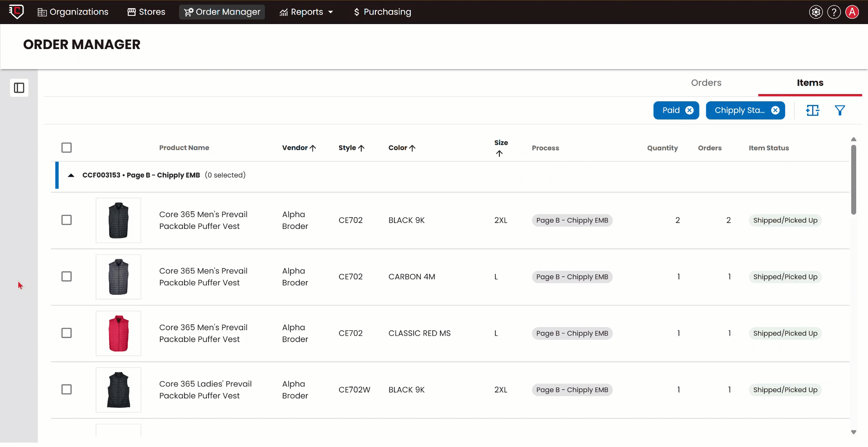Image resolution: width=868 pixels, height=447 pixels.
Task: Open the user account avatar
Action: tap(852, 12)
